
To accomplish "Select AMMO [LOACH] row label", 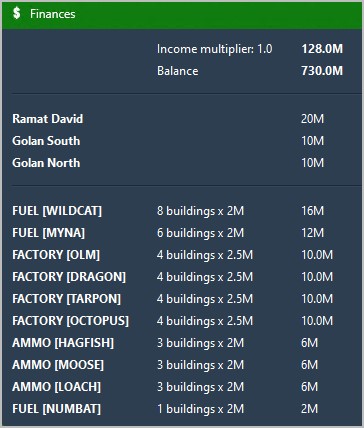I will click(x=56, y=387).
